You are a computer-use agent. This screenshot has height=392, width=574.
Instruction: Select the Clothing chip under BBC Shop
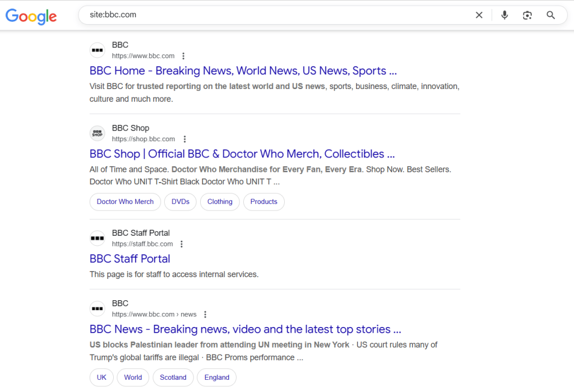tap(220, 202)
